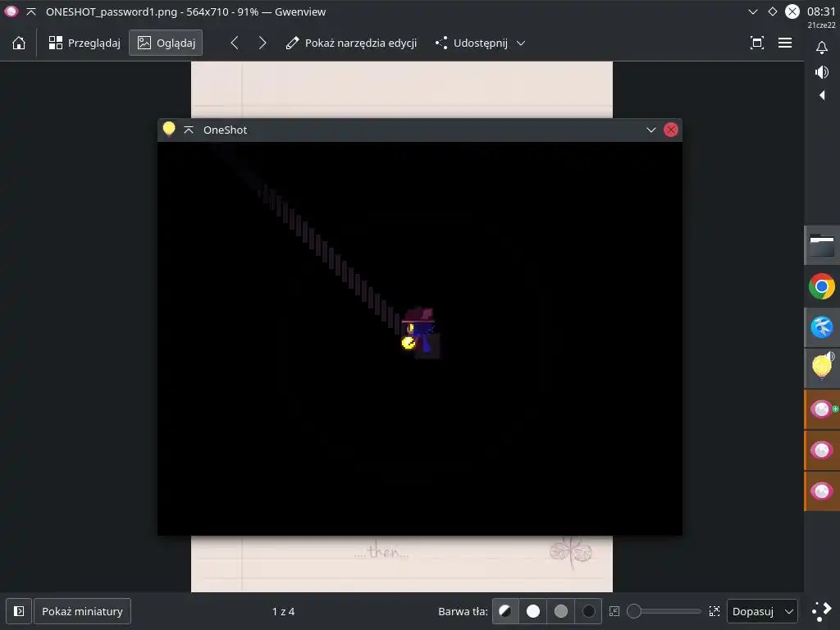Switch to Przeglądaj browse mode
Image resolution: width=840 pixels, height=630 pixels.
tap(84, 43)
